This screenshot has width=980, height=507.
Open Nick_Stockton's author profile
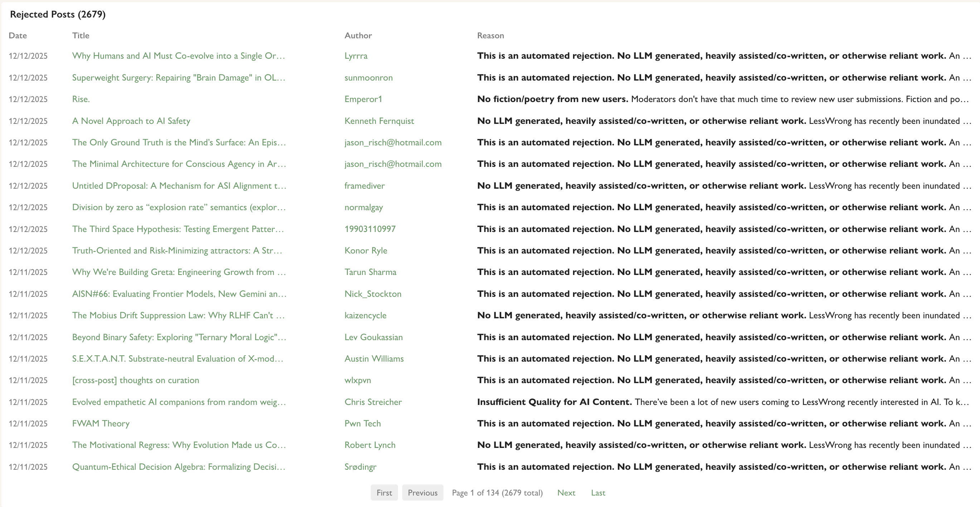click(x=373, y=294)
